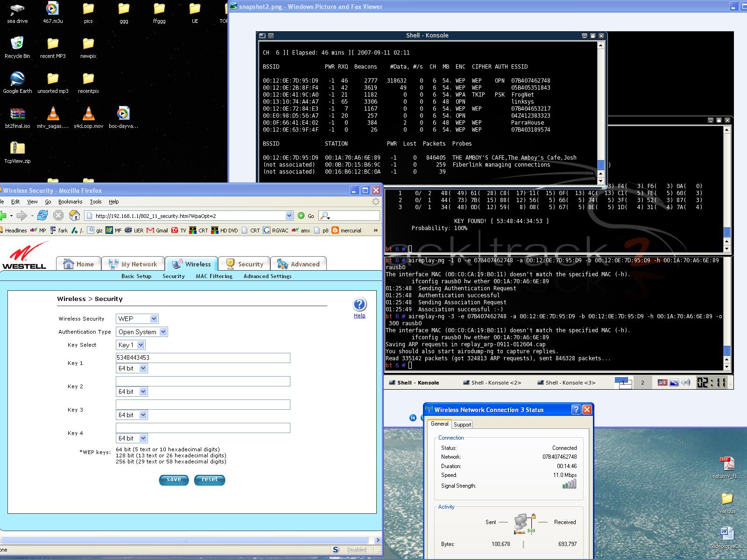Click the Key 1 field containing 5348443453

[203, 358]
